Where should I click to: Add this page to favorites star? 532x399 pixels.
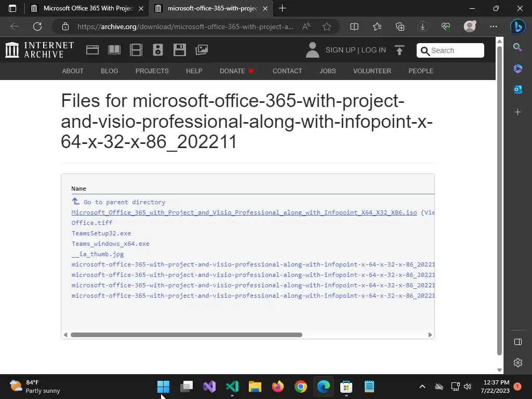[327, 26]
